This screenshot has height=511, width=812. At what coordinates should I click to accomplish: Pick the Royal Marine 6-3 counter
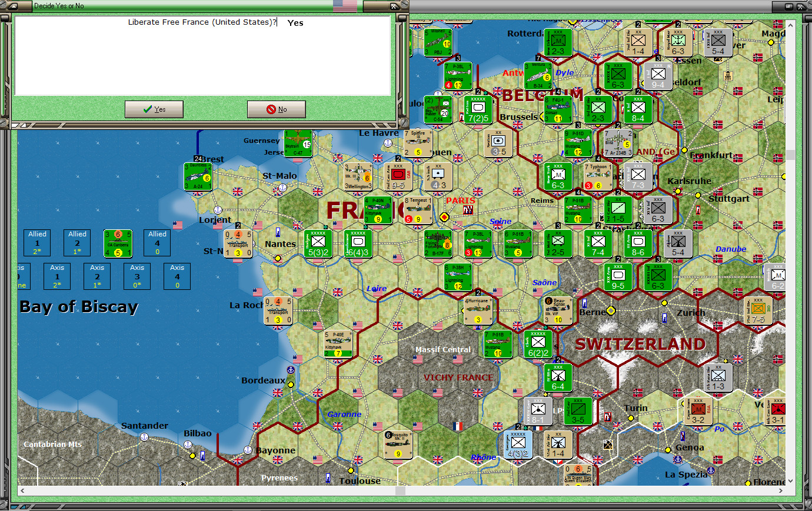pyautogui.click(x=678, y=42)
